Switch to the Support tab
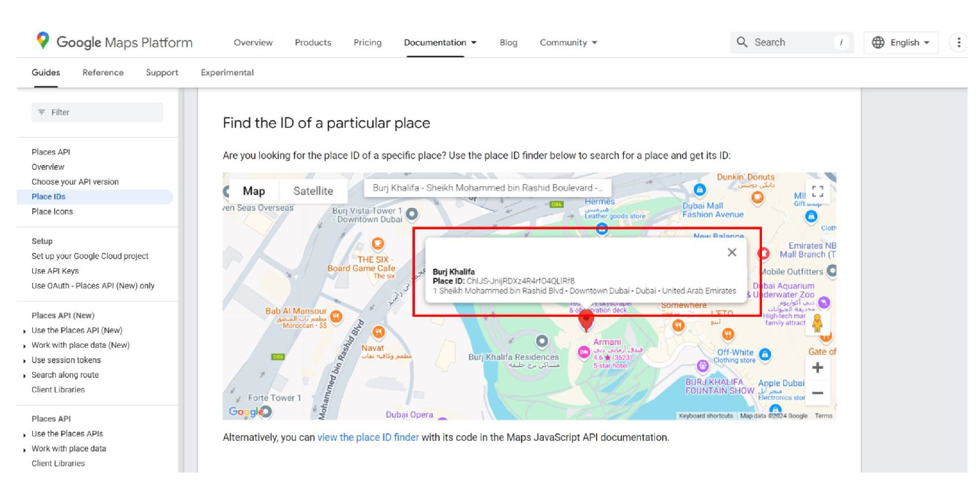980x485 pixels. click(162, 73)
